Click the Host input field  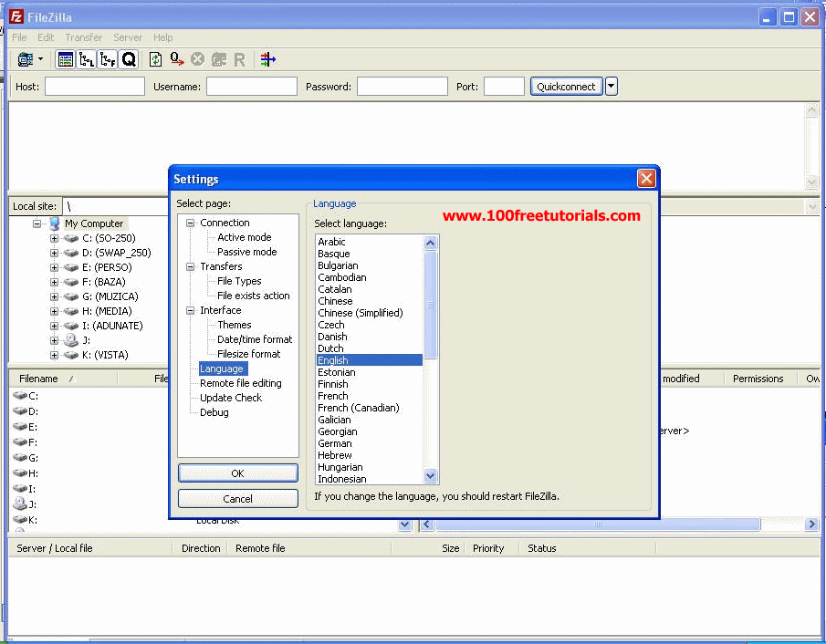coord(94,87)
